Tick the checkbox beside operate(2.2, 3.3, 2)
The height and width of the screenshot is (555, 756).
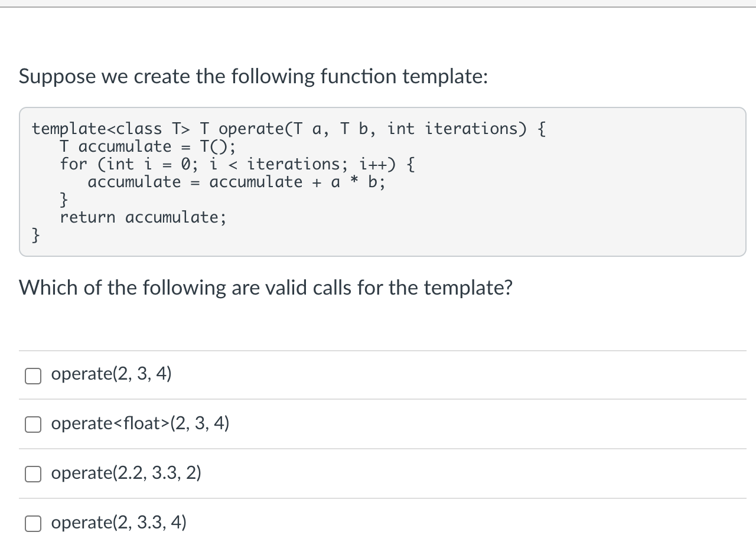[x=33, y=474]
